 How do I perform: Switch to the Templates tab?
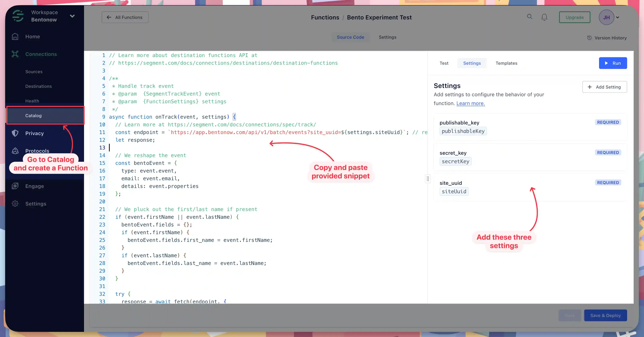pyautogui.click(x=506, y=63)
